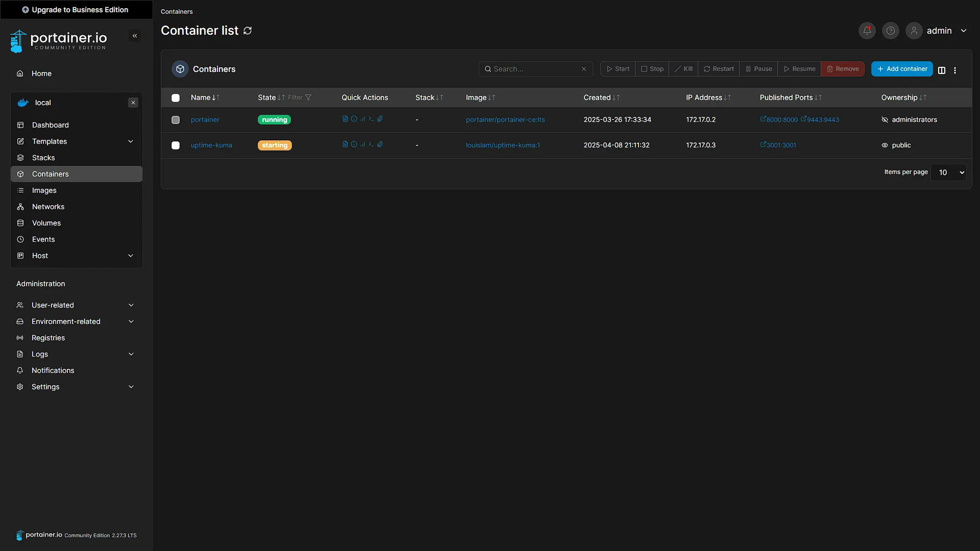
Task: Open Stacks in sidebar
Action: (77, 158)
